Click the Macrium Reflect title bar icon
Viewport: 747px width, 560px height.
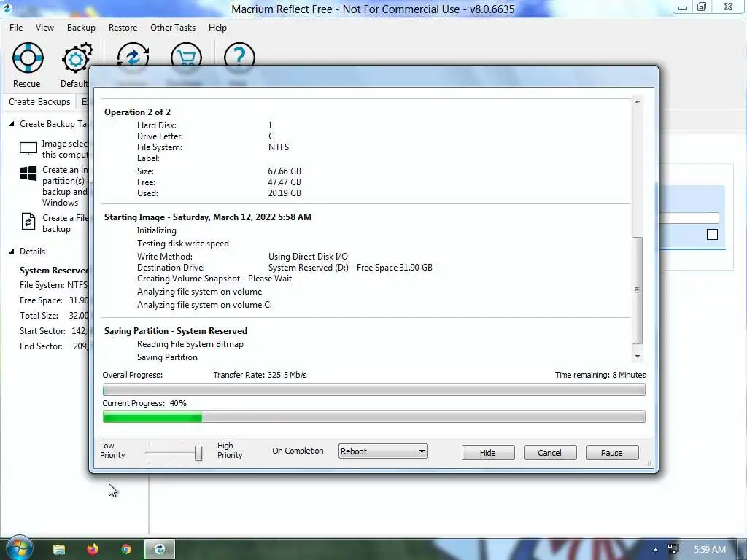point(7,8)
